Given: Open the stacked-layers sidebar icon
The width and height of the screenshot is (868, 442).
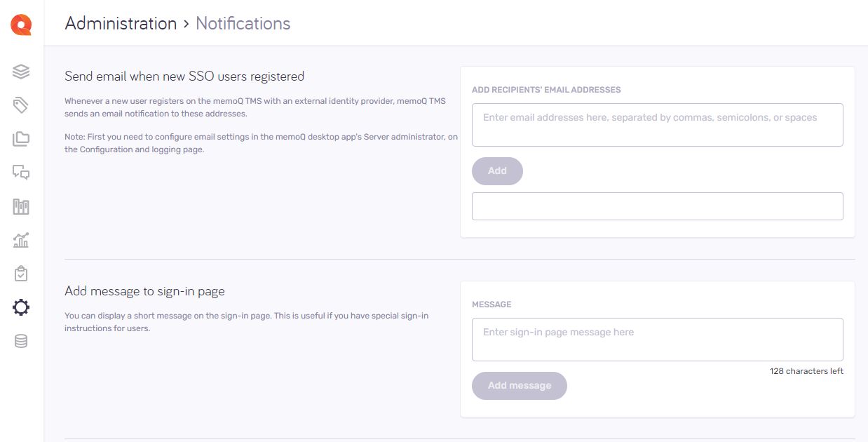Looking at the screenshot, I should 20,71.
